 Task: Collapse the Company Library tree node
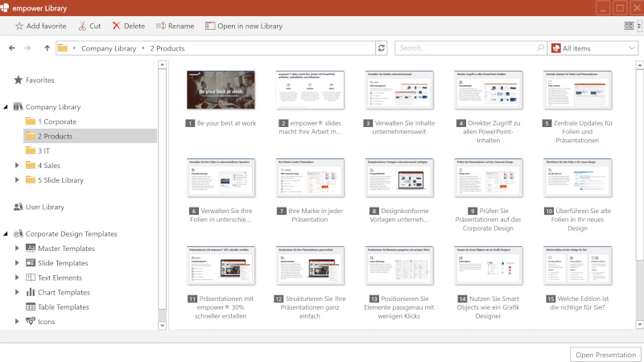[x=6, y=107]
